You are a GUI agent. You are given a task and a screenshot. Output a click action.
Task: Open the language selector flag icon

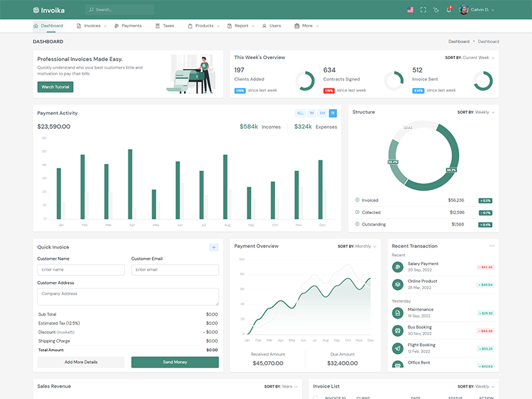(410, 10)
